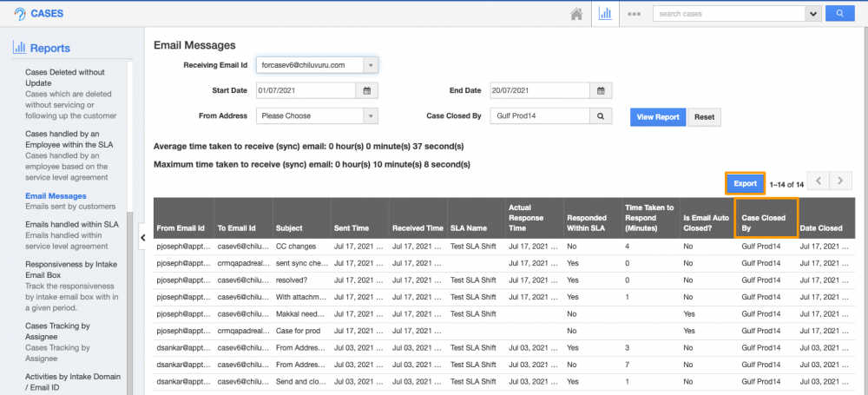Click the home icon in top bar
Viewport: 868px width, 395px height.
click(x=575, y=14)
